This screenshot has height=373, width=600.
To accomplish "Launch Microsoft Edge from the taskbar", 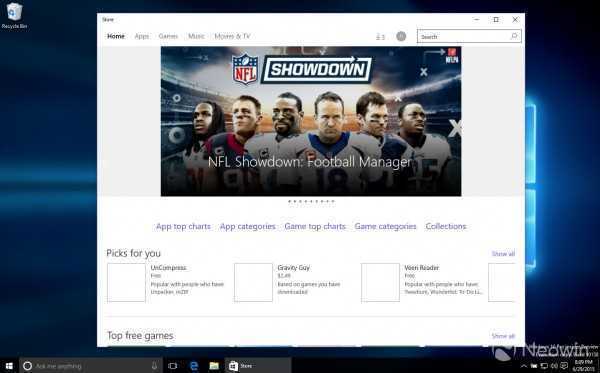I will coord(194,366).
